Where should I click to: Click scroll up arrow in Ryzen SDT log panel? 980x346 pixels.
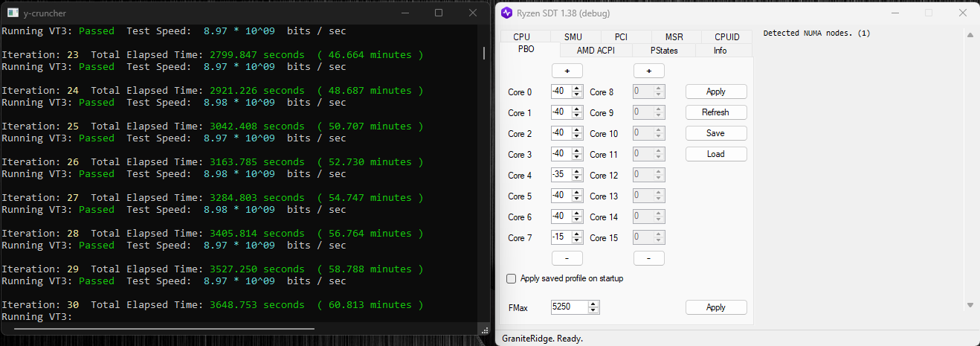(x=970, y=34)
